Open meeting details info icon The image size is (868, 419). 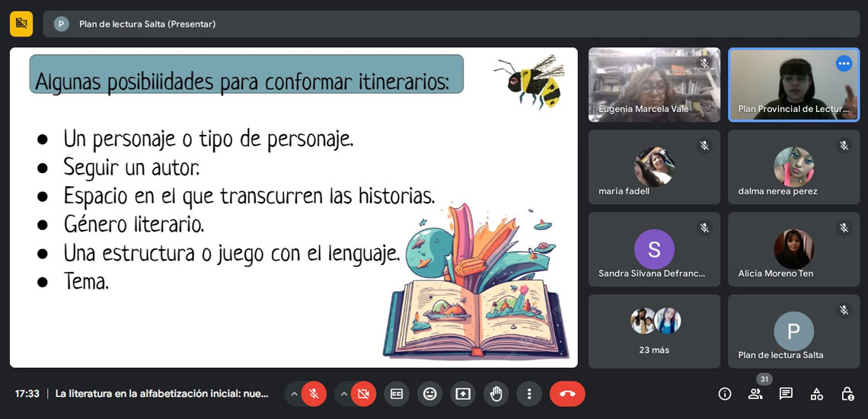(725, 394)
